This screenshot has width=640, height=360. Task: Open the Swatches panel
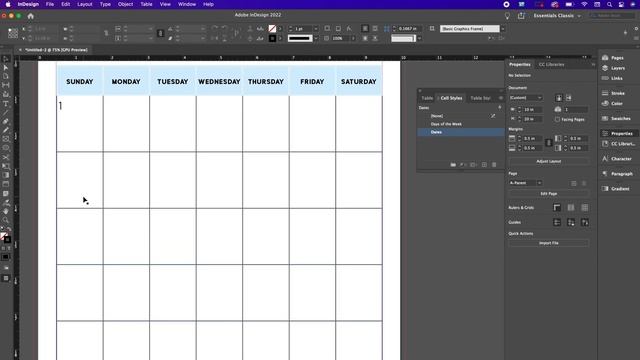tap(616, 118)
